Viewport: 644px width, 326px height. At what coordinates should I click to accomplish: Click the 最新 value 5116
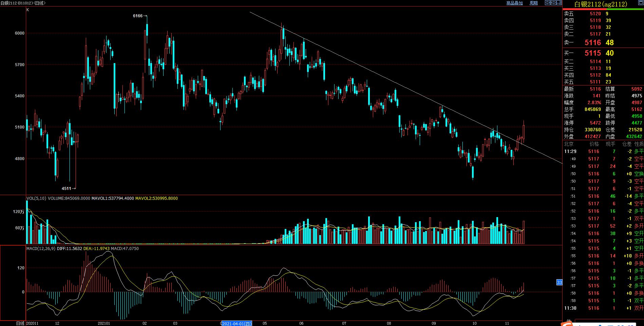595,89
